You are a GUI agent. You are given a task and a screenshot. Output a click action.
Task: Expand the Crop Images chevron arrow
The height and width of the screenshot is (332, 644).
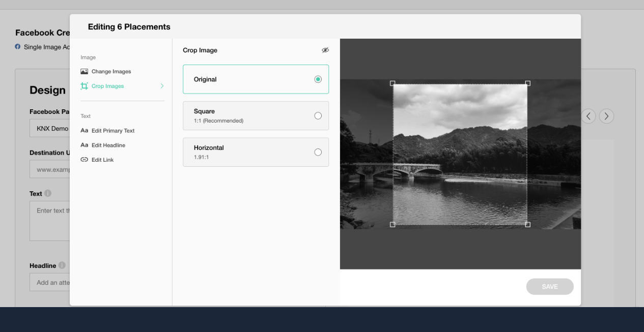[x=162, y=86]
